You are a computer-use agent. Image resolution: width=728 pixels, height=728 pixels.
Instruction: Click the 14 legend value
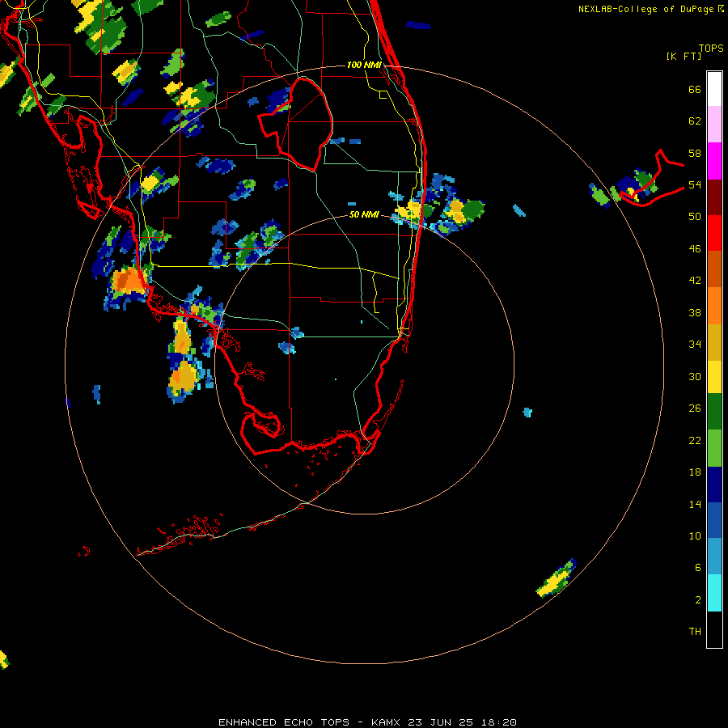coord(695,504)
